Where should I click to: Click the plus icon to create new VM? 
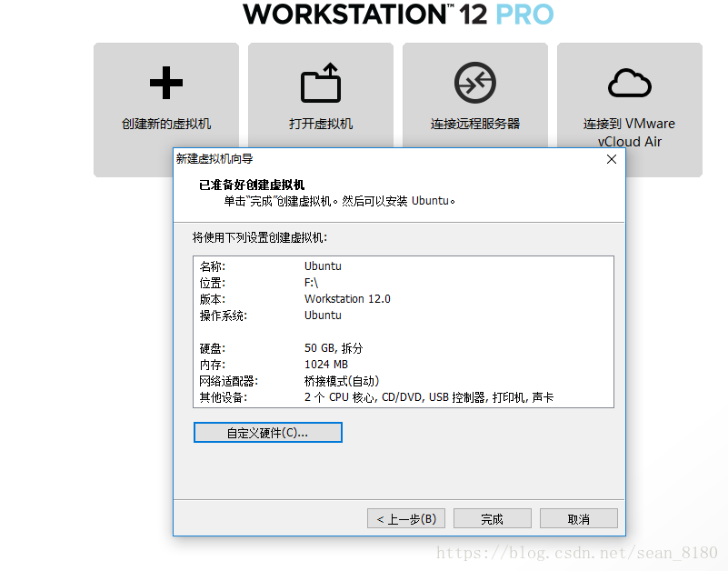(166, 83)
